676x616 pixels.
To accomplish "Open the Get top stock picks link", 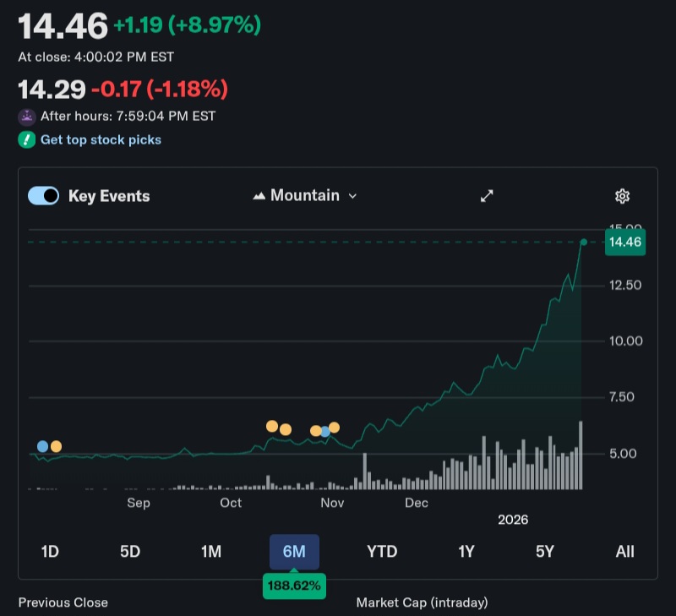I will [101, 139].
